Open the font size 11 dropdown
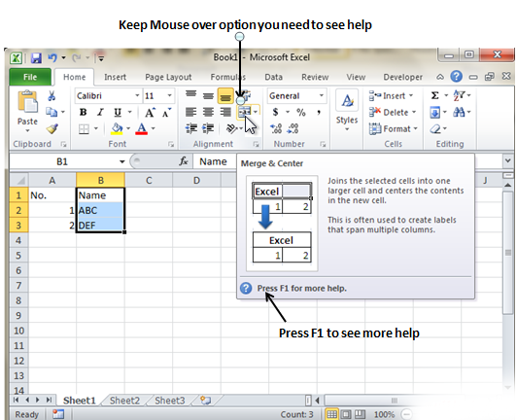Screen dimensions: 517x420 169,95
